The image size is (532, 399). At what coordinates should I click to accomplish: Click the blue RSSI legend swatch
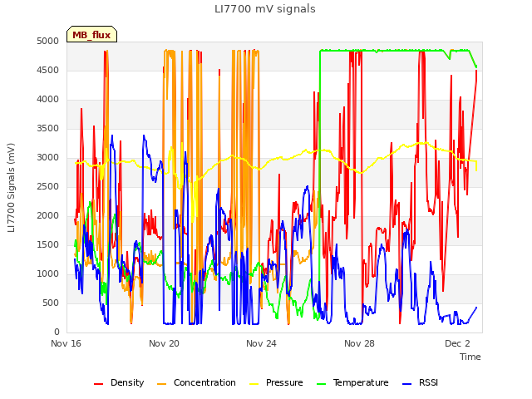click(x=406, y=384)
